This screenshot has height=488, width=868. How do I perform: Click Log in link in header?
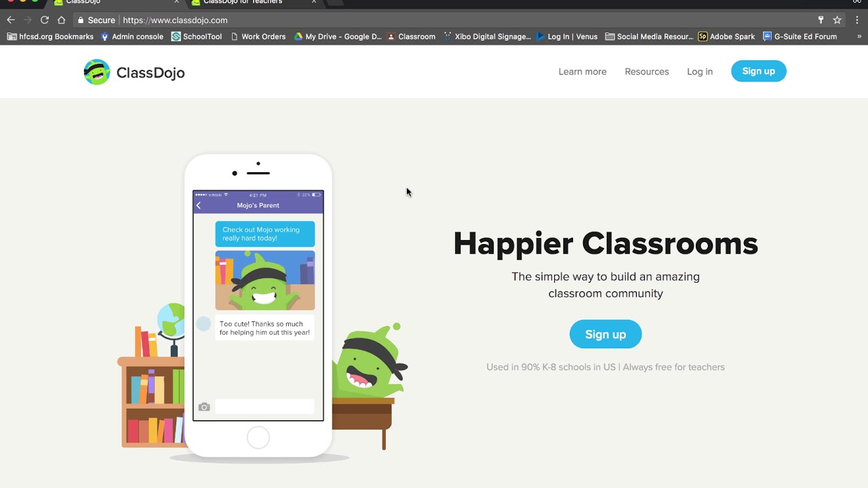tap(700, 71)
